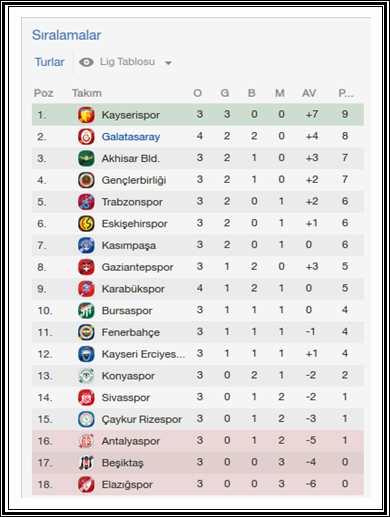Click the Kayserispor team logo
The image size is (390, 517).
click(86, 115)
